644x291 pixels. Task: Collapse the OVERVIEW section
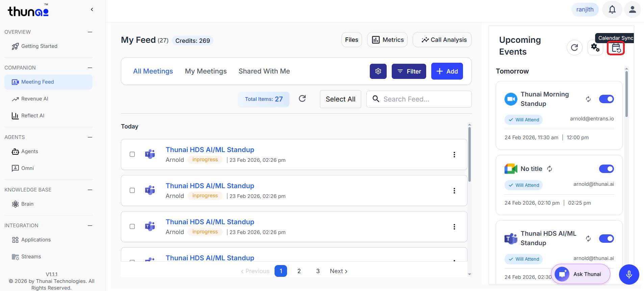(90, 32)
